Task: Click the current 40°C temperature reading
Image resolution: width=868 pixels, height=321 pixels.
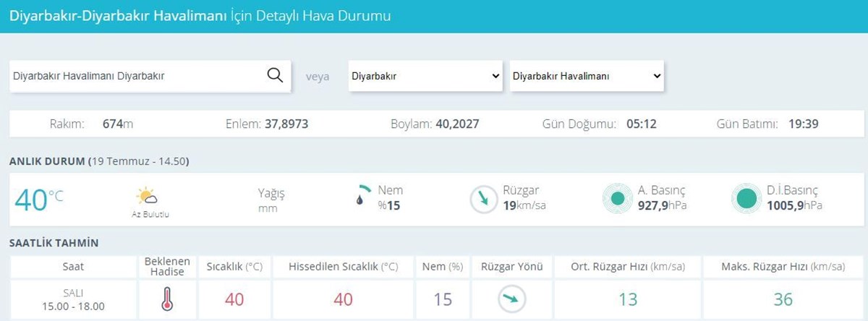Action: [x=39, y=200]
